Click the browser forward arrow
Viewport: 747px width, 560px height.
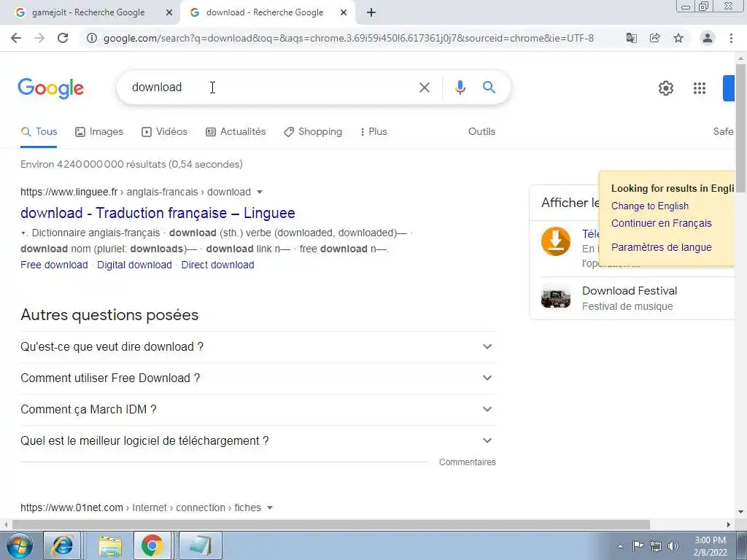point(39,38)
